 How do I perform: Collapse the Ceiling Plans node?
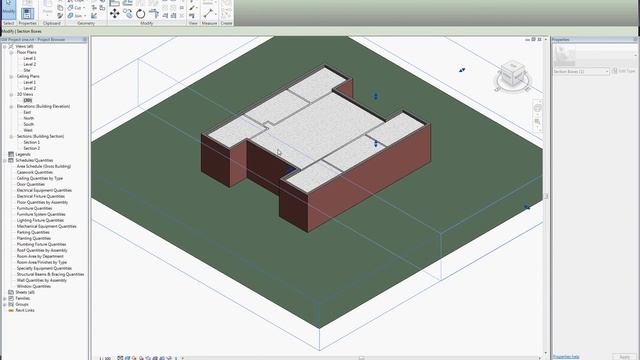tap(11, 76)
